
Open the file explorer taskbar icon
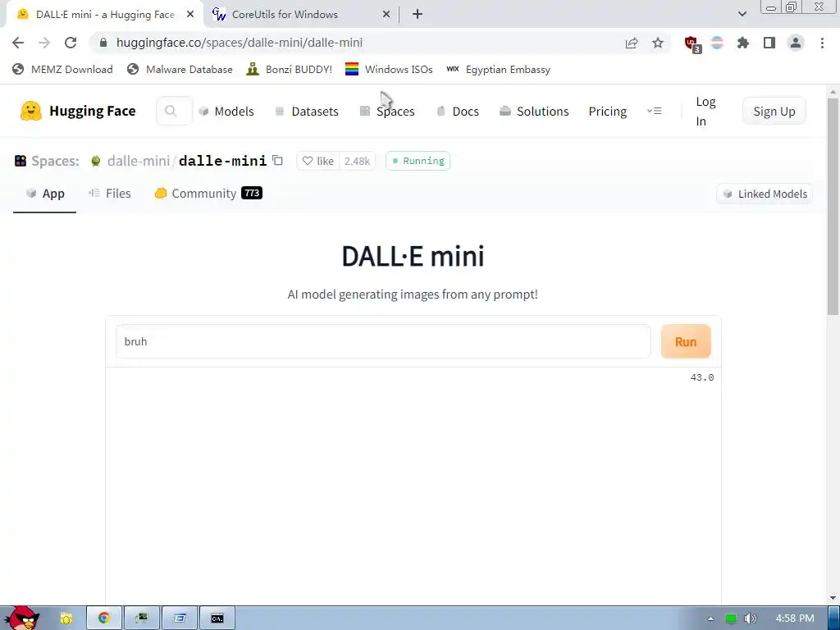(x=66, y=619)
